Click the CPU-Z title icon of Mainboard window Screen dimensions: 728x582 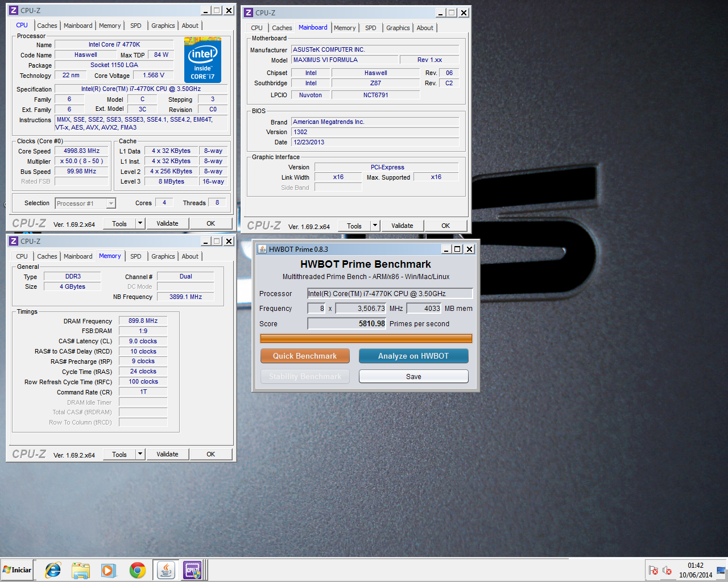click(x=249, y=13)
